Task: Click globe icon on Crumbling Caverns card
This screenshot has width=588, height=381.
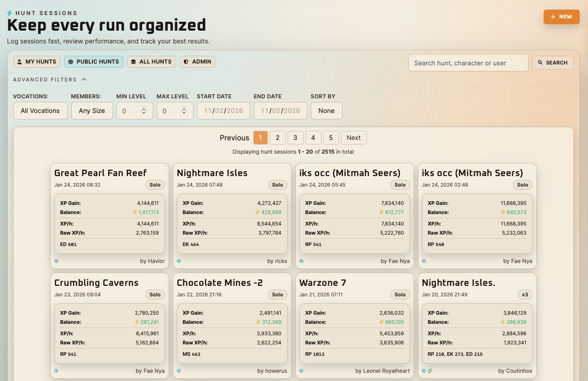Action: (x=56, y=371)
